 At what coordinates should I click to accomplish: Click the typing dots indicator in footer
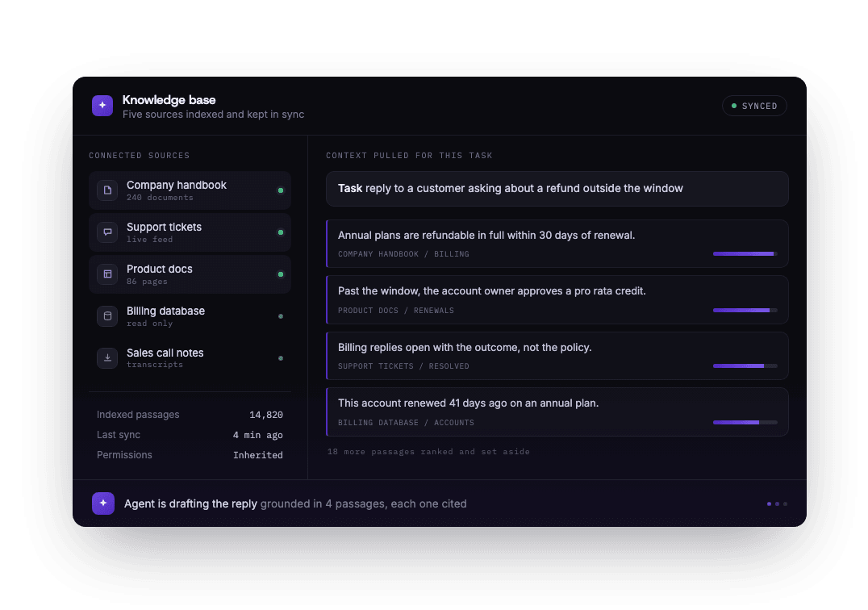coord(777,503)
